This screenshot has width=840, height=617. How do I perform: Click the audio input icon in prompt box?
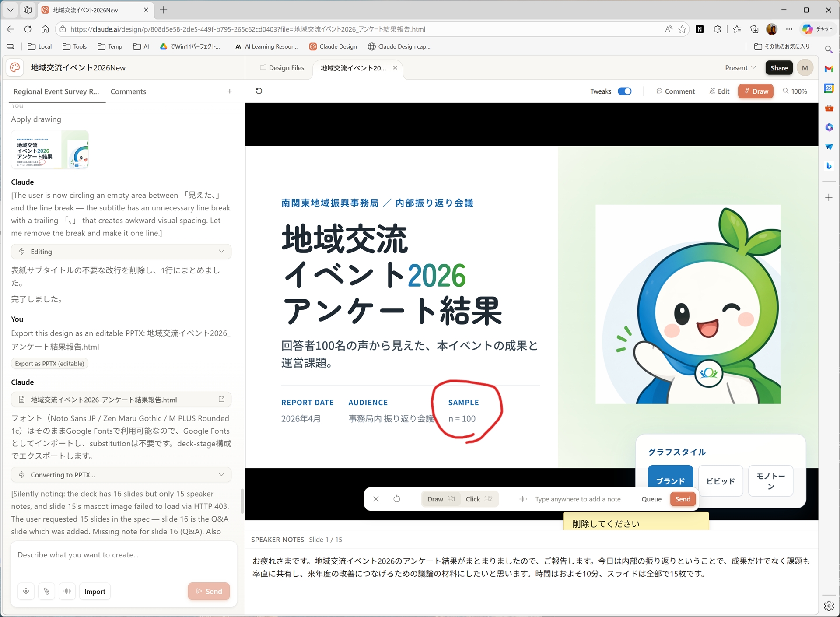67,591
